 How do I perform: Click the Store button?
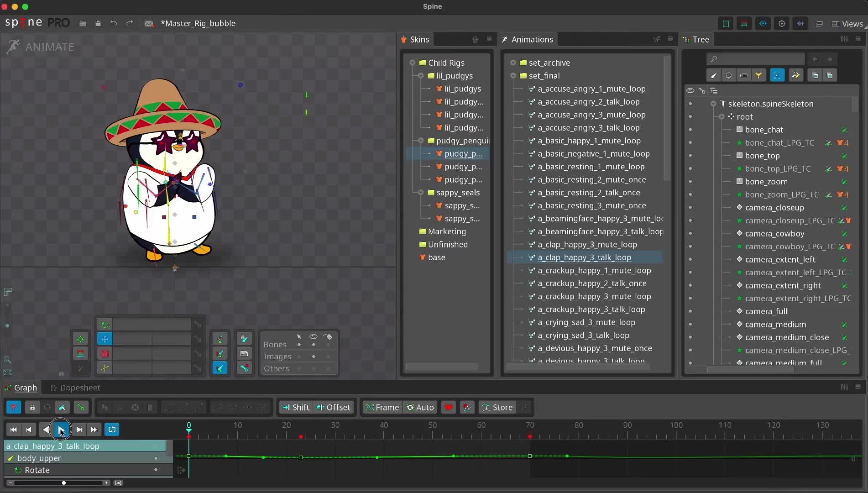497,407
